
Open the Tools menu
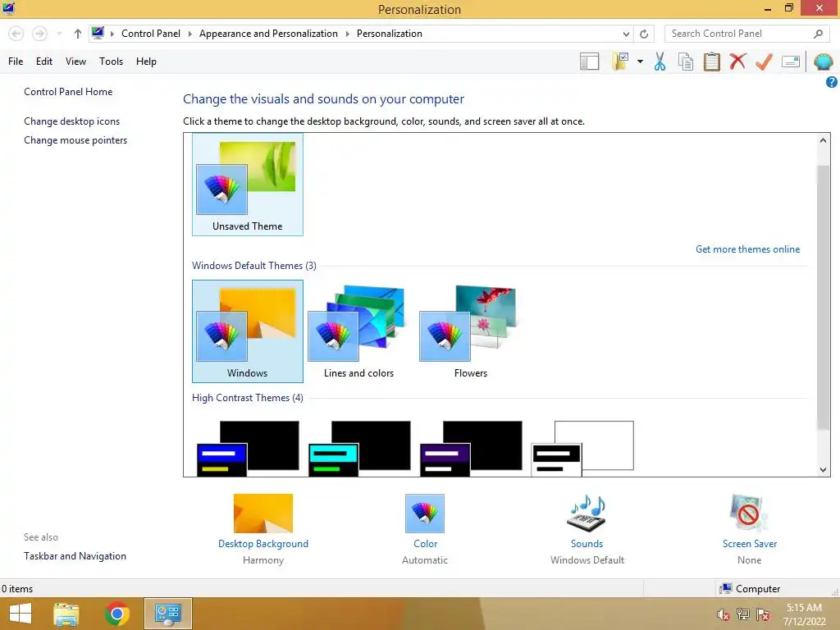111,62
